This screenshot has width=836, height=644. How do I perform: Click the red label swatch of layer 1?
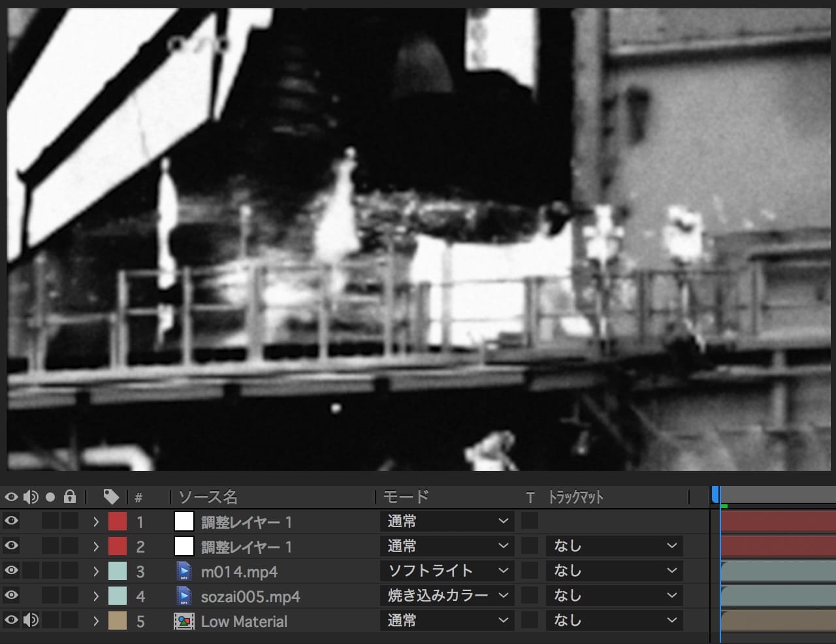[118, 522]
